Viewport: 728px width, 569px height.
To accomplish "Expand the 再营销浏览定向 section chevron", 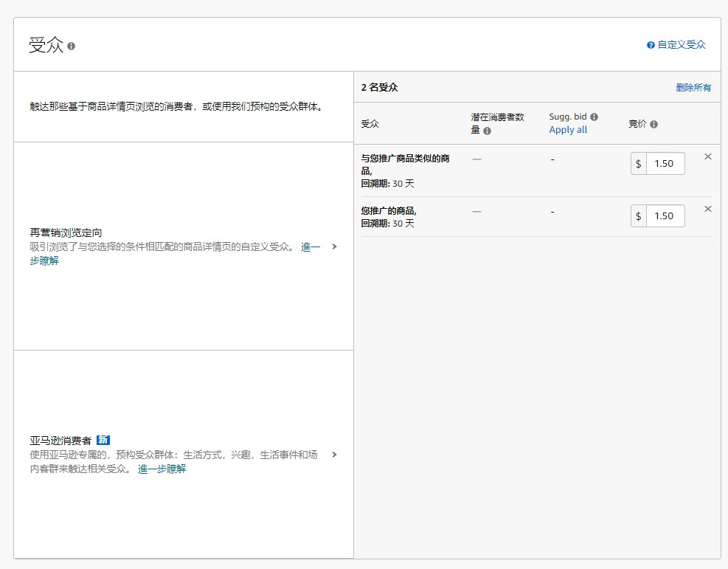I will click(x=334, y=248).
